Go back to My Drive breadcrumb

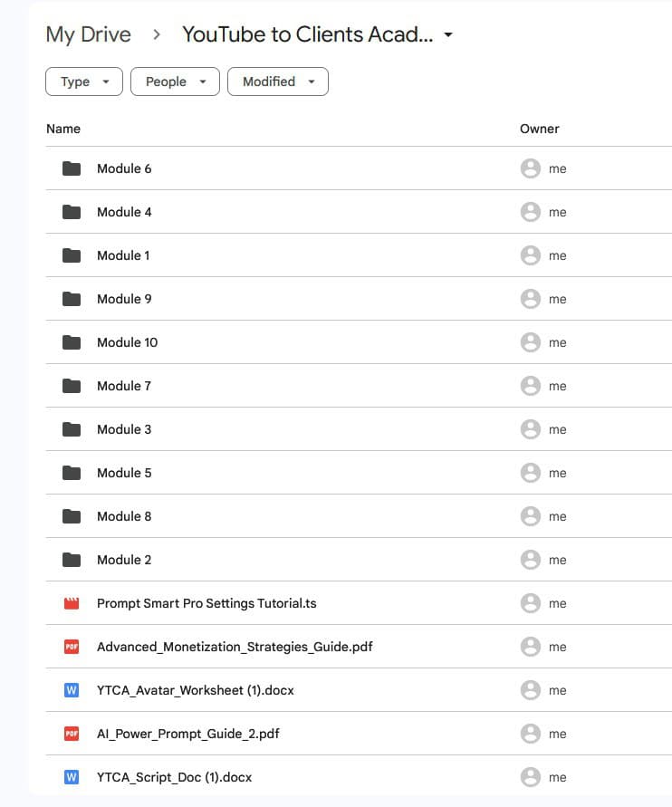88,35
